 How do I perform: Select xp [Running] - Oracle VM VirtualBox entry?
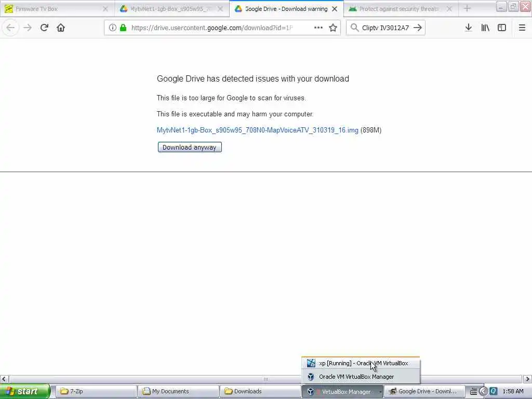pos(361,363)
